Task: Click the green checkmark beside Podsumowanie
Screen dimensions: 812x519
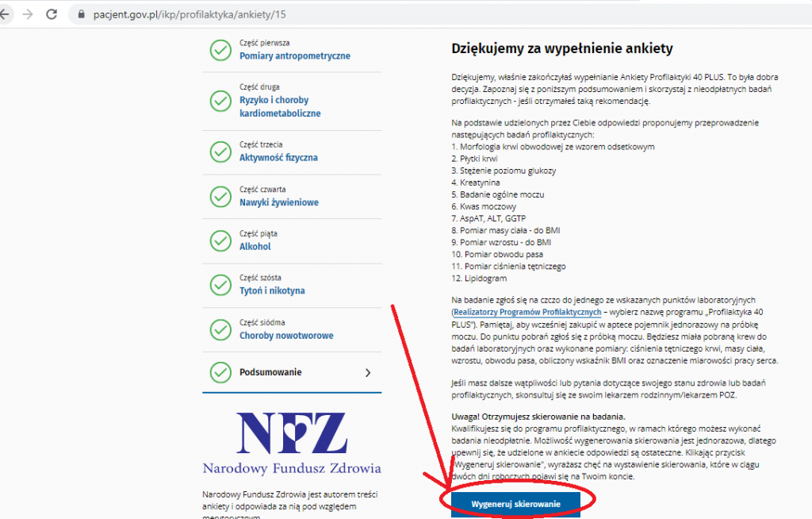Action: point(220,371)
